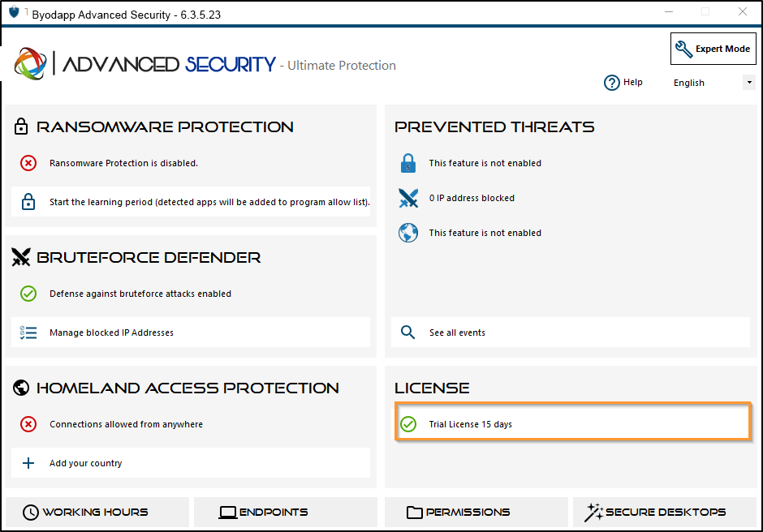
Task: Click the checklist icon beside Manage blocked IP
Action: [28, 332]
